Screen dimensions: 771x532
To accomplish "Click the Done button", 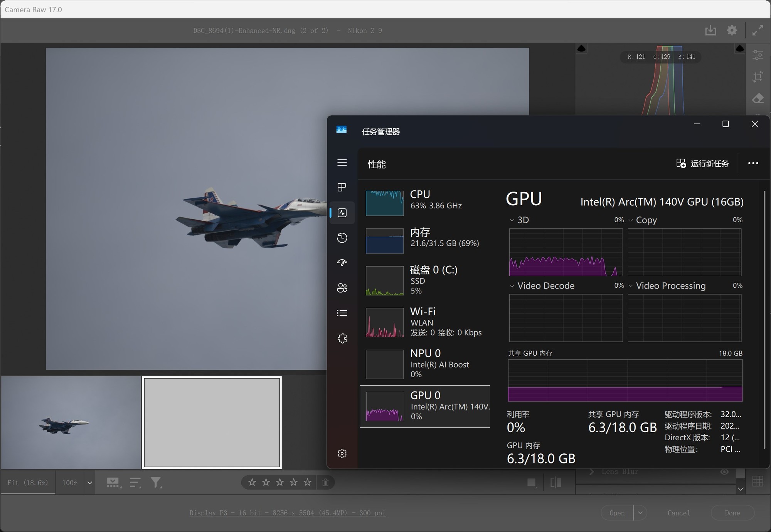I will coord(732,513).
